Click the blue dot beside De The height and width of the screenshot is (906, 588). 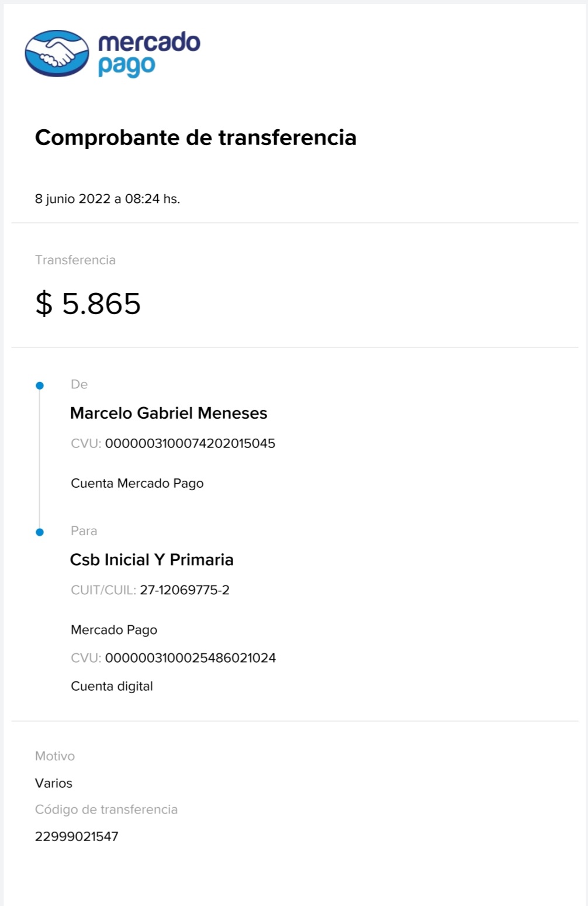(40, 385)
